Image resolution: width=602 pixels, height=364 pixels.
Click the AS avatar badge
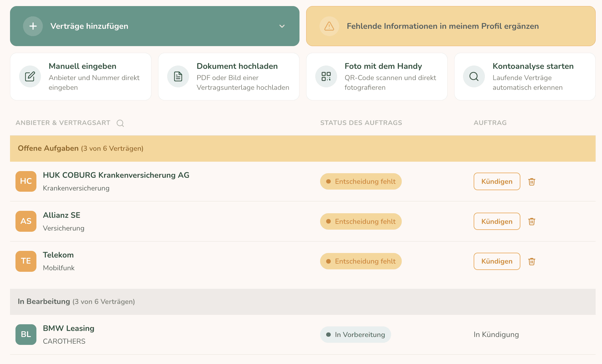click(26, 221)
